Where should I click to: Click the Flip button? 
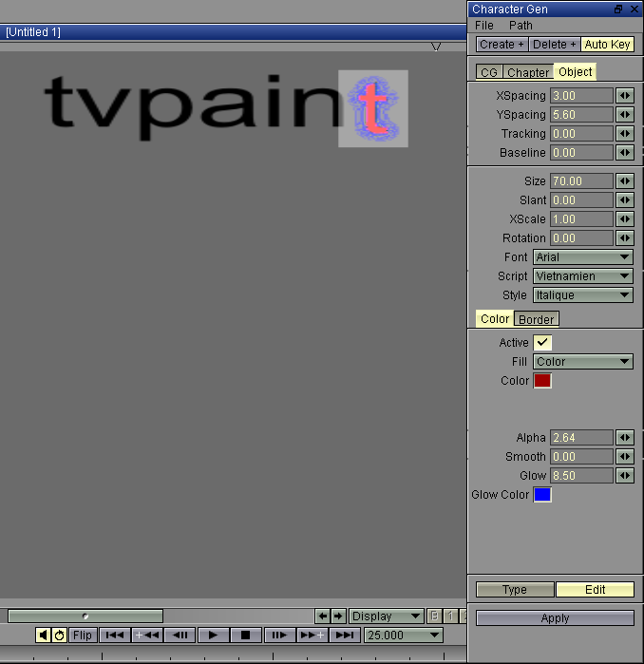pyautogui.click(x=82, y=636)
